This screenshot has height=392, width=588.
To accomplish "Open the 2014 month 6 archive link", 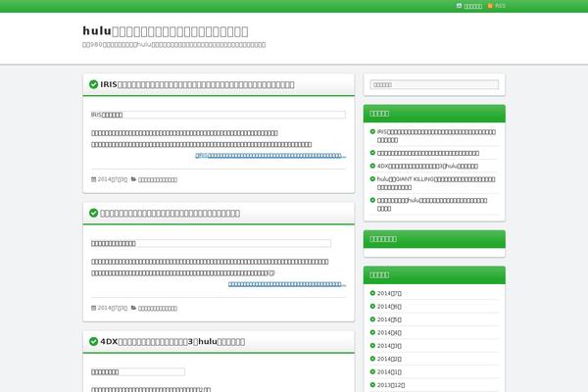I will point(389,307).
